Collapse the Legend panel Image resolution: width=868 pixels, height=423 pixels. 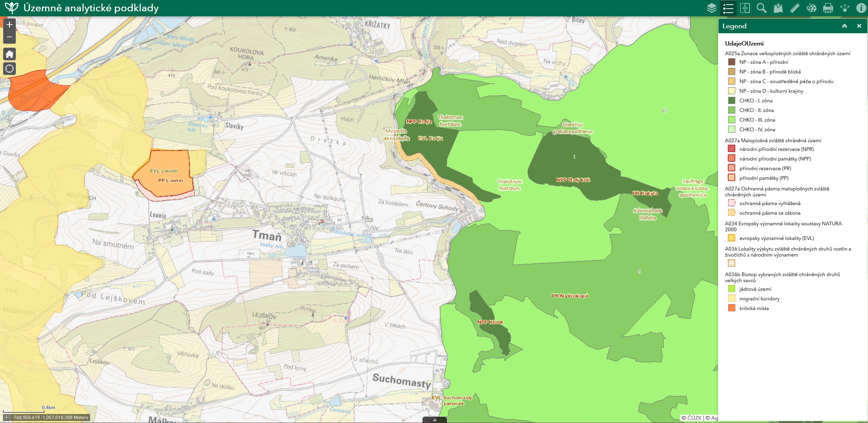tap(844, 26)
